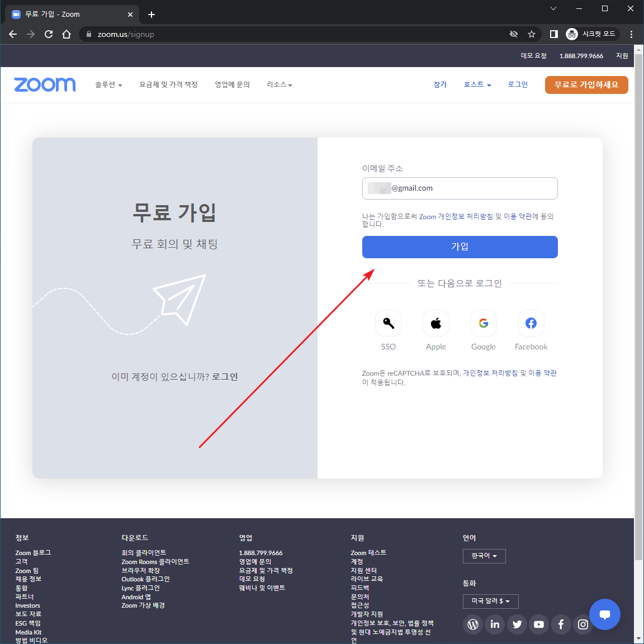
Task: Open Outlook 플러그인 footer link
Action: pyautogui.click(x=145, y=579)
